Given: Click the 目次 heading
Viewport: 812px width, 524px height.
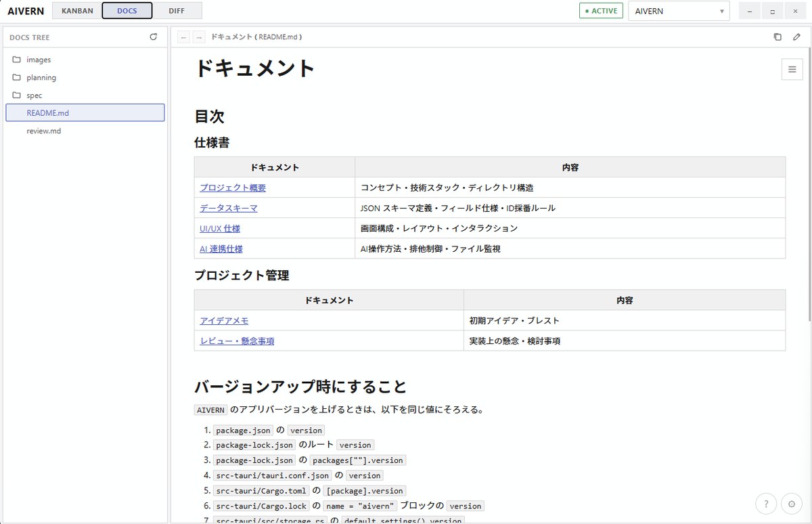Looking at the screenshot, I should (x=209, y=116).
